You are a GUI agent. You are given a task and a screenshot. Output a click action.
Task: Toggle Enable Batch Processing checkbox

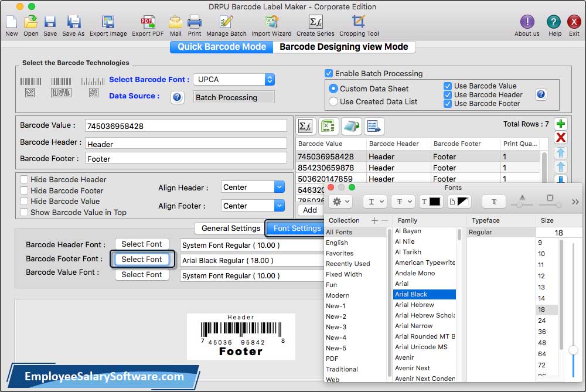[329, 73]
